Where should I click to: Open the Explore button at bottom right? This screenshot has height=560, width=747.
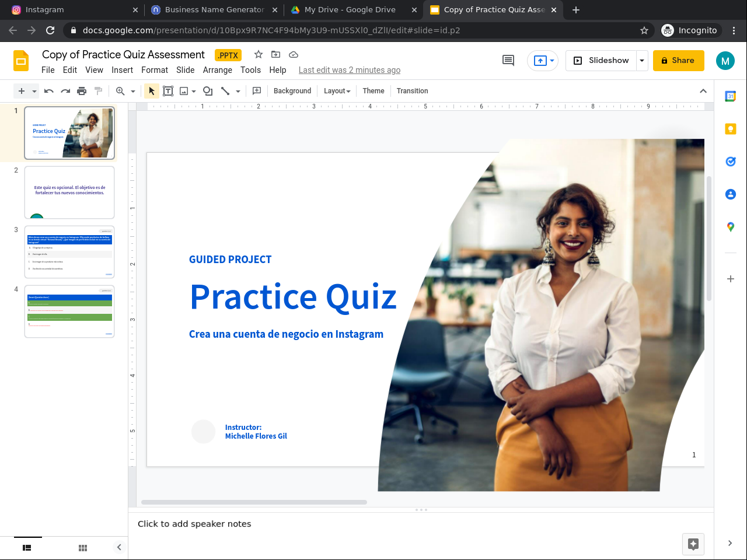pos(693,544)
